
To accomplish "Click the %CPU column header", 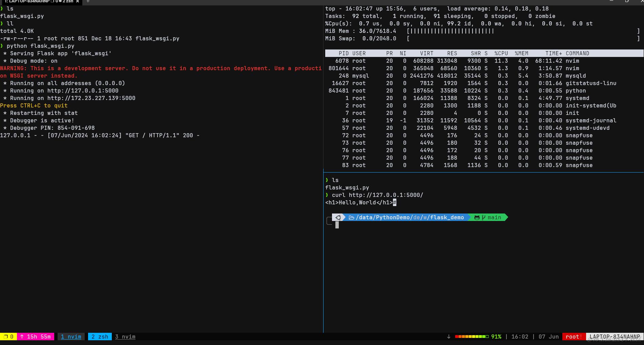I will [501, 53].
